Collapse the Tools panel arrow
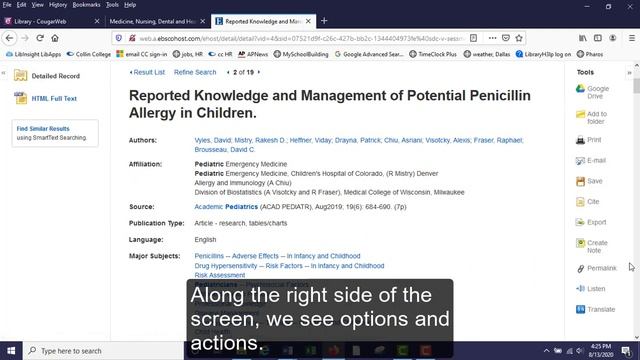Viewport: 640px width, 360px height. click(629, 73)
